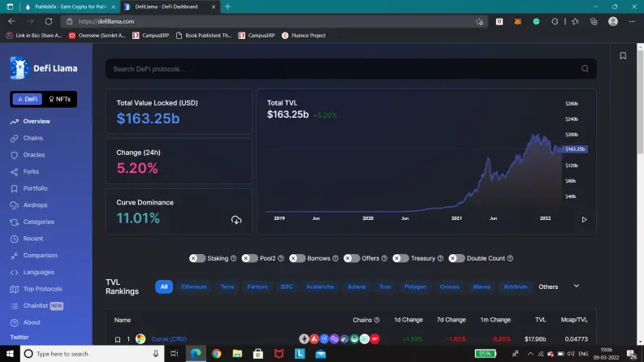Open Airdrops in sidebar
The height and width of the screenshot is (362, 644).
point(28,205)
